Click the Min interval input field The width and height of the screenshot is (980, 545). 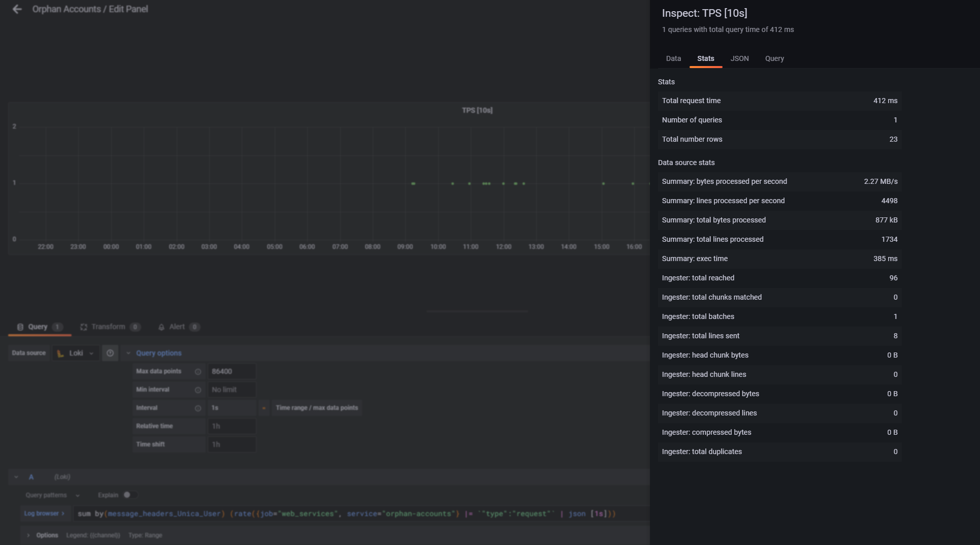232,390
